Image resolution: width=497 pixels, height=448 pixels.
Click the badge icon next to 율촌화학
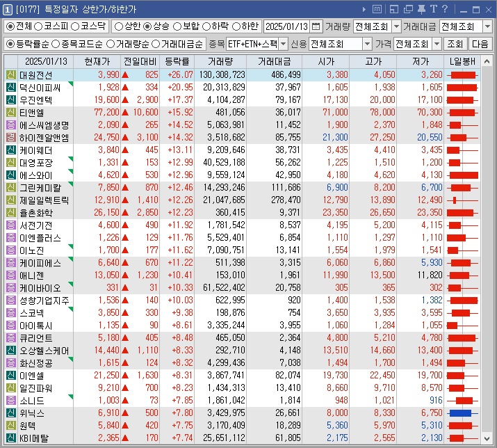(11, 213)
